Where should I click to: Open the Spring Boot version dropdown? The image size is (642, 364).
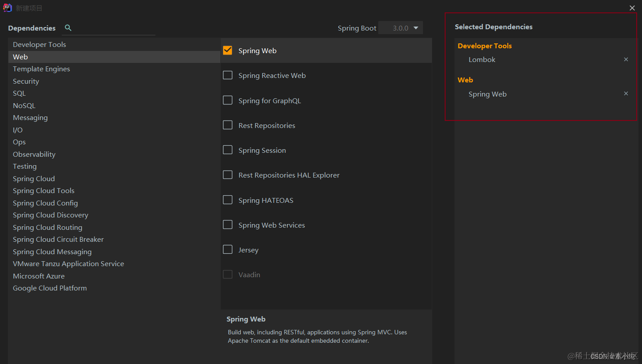[x=401, y=28]
